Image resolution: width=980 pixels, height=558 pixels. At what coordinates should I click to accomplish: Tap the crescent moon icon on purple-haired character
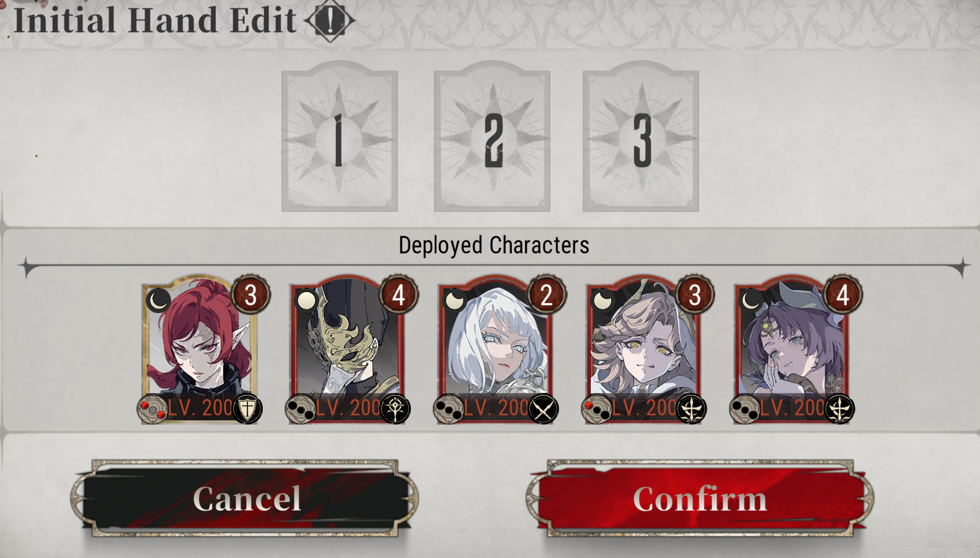pyautogui.click(x=751, y=301)
